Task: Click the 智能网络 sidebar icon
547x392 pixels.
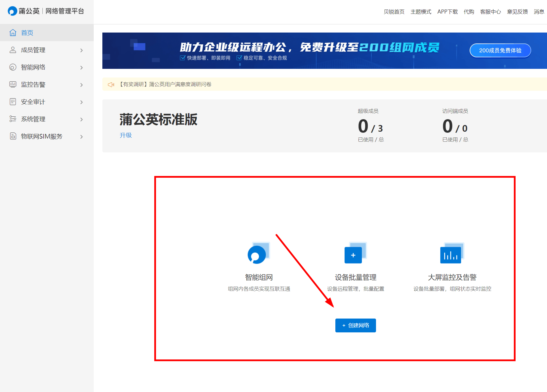Action: [13, 67]
